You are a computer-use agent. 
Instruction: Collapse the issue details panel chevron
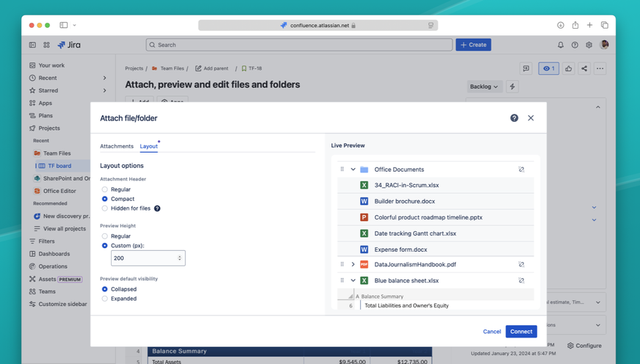pyautogui.click(x=597, y=107)
